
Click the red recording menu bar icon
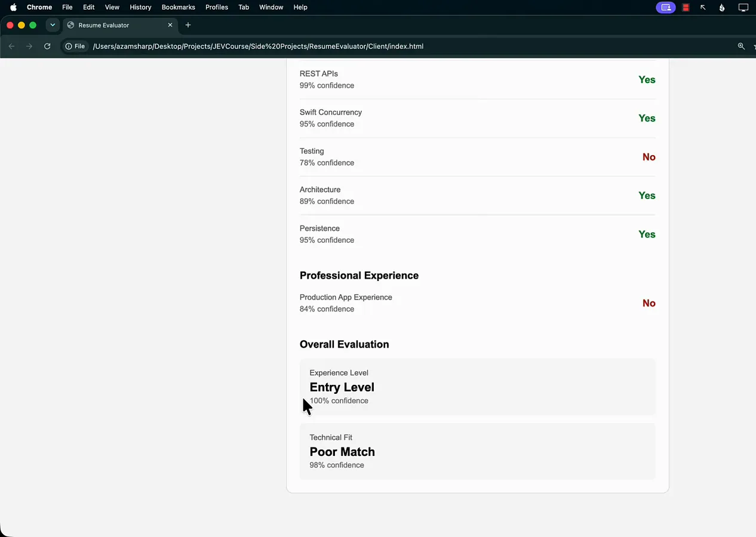(x=686, y=7)
